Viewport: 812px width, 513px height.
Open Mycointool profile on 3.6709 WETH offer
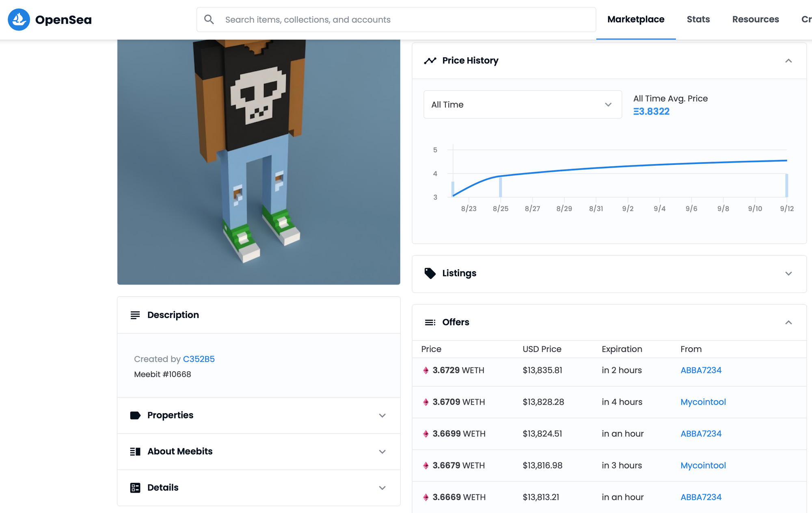tap(703, 402)
